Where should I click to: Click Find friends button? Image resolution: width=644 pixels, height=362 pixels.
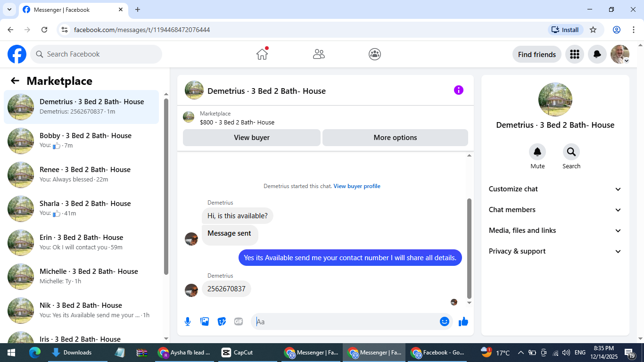coord(537,54)
